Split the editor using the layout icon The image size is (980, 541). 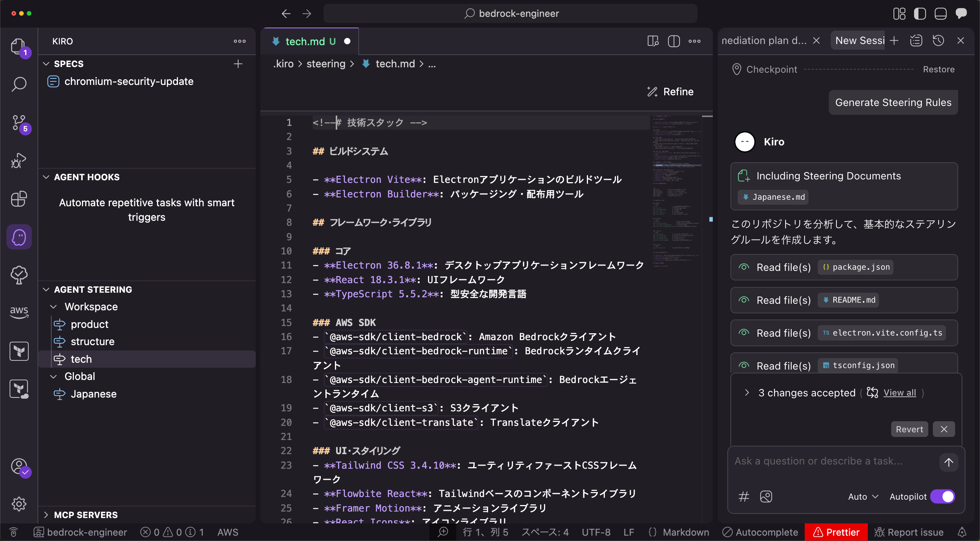673,41
